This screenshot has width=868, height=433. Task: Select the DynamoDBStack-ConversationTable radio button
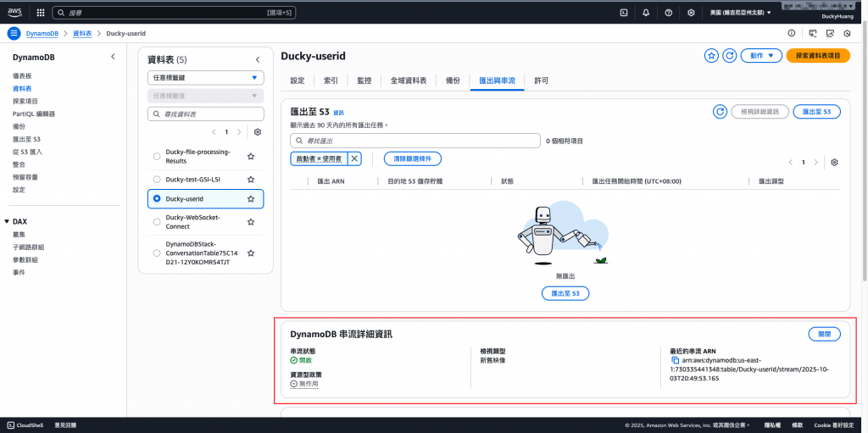[157, 253]
